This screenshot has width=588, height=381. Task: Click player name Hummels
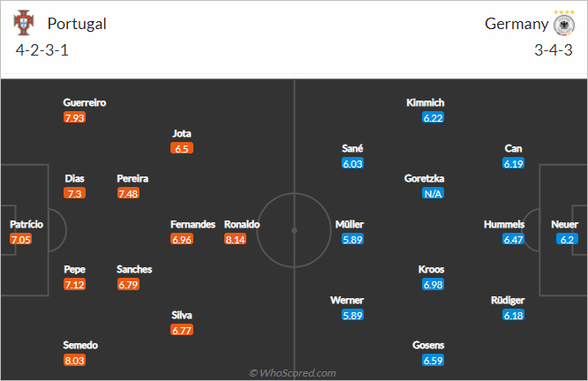(x=504, y=224)
